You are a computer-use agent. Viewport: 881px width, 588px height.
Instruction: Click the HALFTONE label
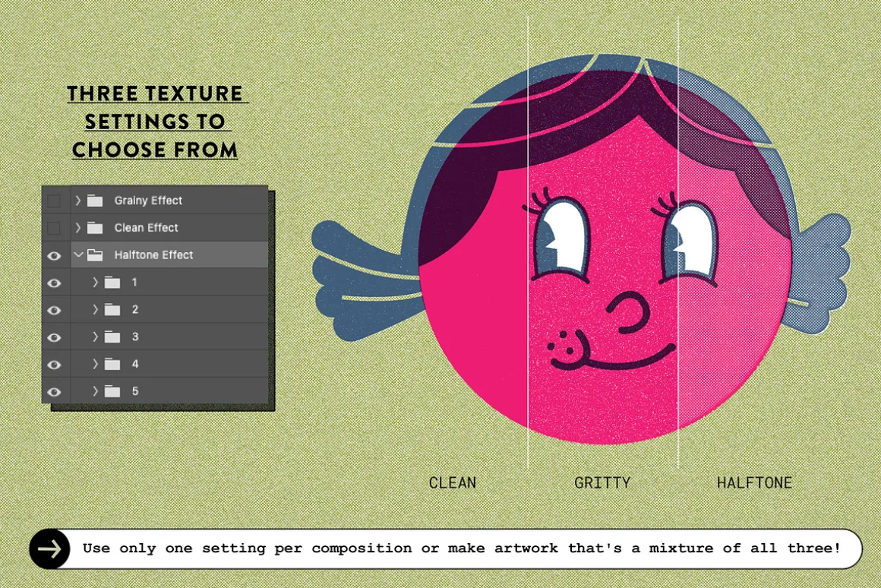pos(754,483)
